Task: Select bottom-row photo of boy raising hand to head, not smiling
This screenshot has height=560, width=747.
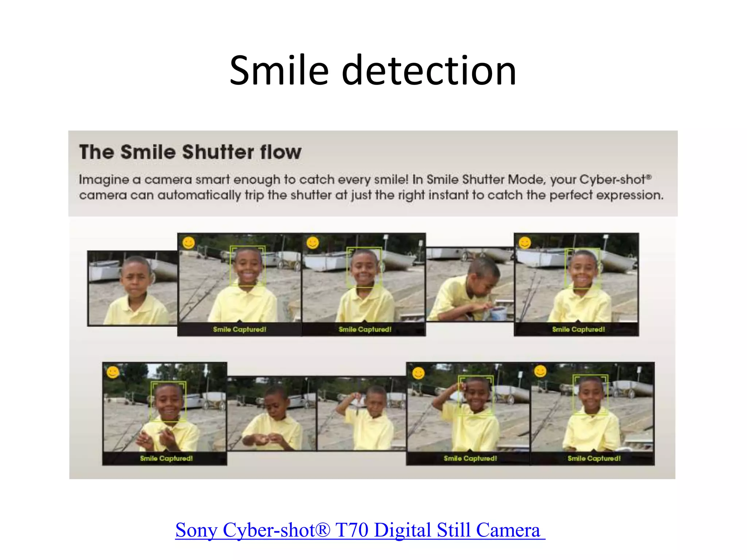Action: (361, 413)
